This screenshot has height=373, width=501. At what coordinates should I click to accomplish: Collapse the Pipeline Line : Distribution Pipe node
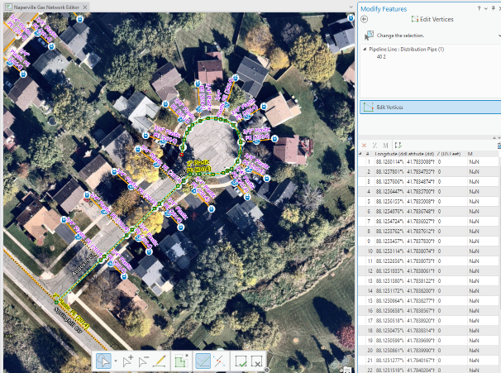(364, 49)
